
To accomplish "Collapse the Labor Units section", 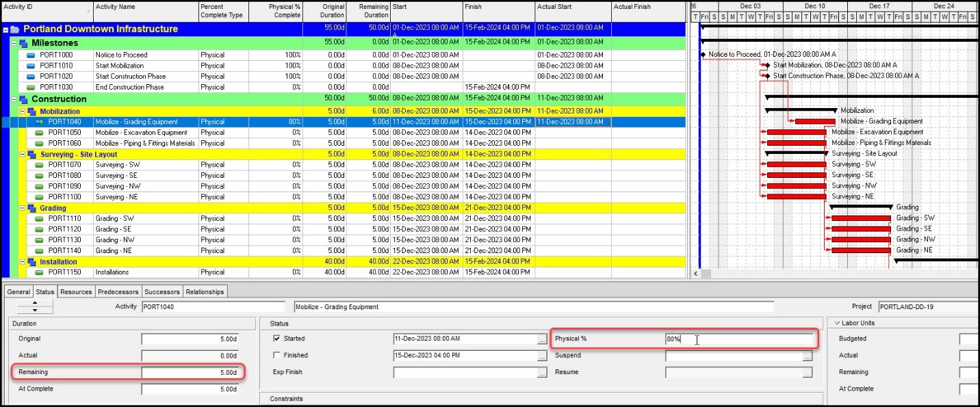I will 836,323.
